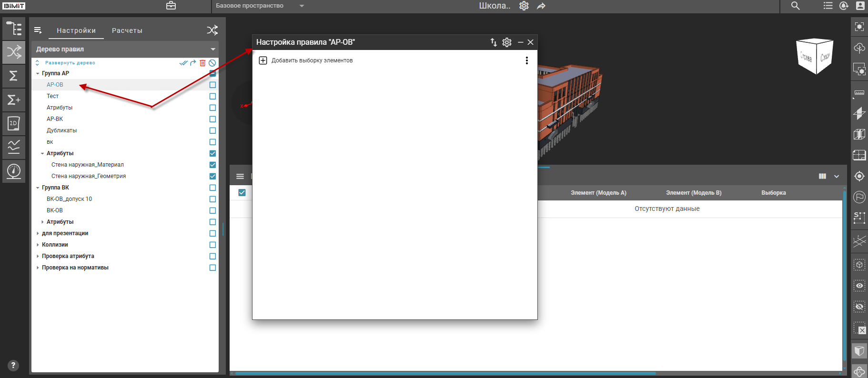
Task: Click the sigma calculations sidebar icon
Action: [14, 76]
